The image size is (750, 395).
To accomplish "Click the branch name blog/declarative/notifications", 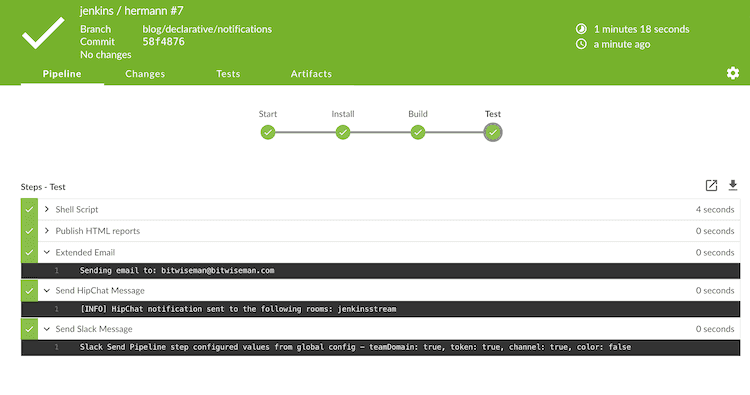I will (207, 29).
